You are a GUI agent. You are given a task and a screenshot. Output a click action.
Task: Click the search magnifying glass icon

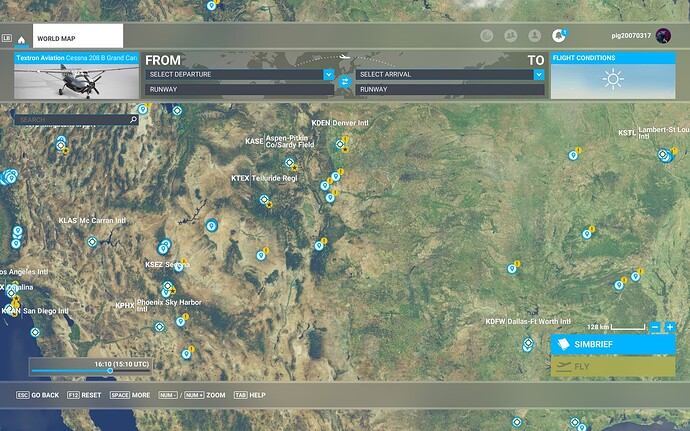click(x=133, y=119)
